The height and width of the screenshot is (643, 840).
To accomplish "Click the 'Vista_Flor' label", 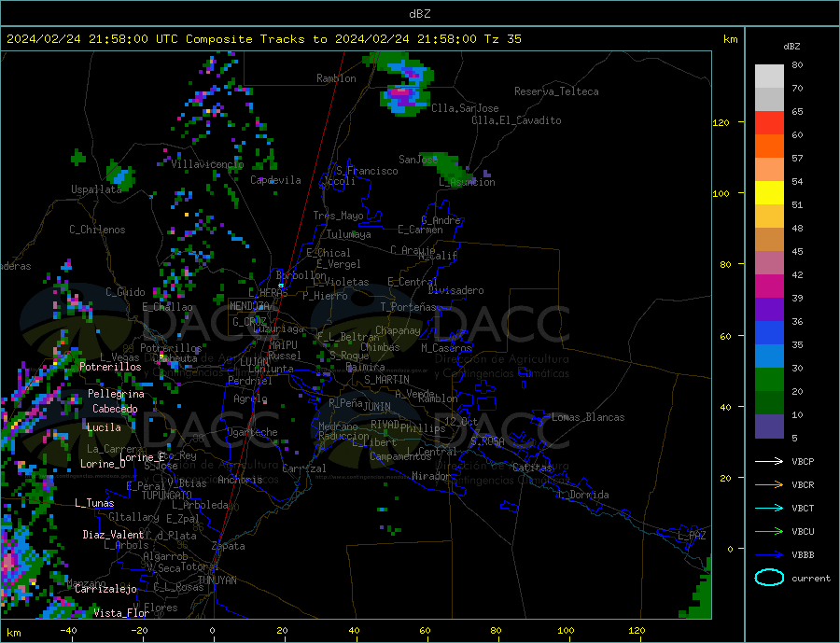I will pyautogui.click(x=121, y=613).
